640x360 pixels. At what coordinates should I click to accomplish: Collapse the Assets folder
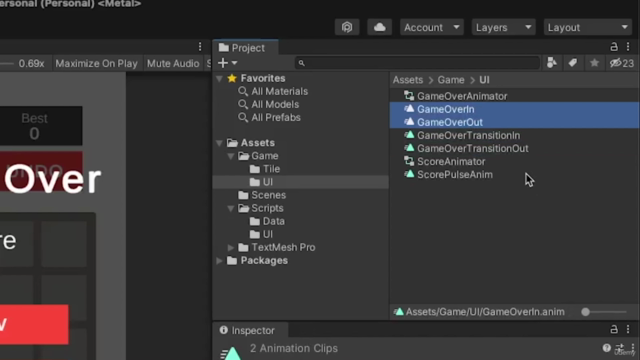(x=220, y=143)
